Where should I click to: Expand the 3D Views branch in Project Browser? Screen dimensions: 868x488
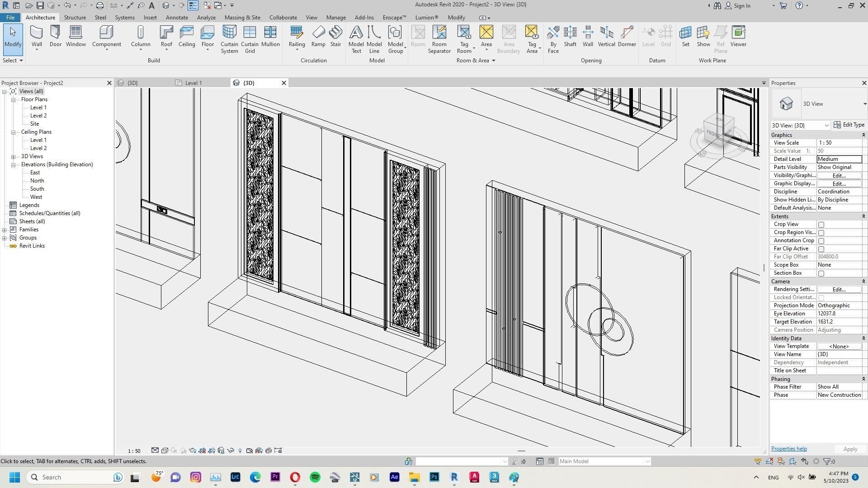point(13,156)
